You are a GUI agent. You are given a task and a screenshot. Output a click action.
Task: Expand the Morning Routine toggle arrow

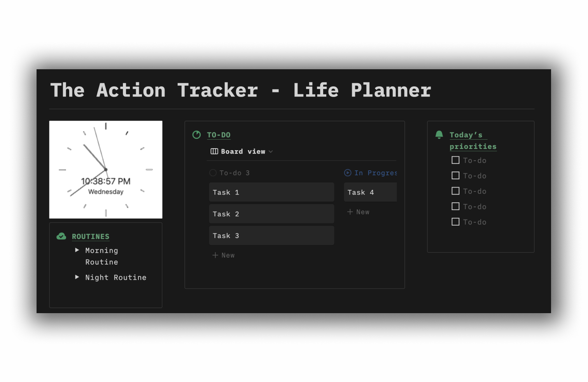(77, 250)
